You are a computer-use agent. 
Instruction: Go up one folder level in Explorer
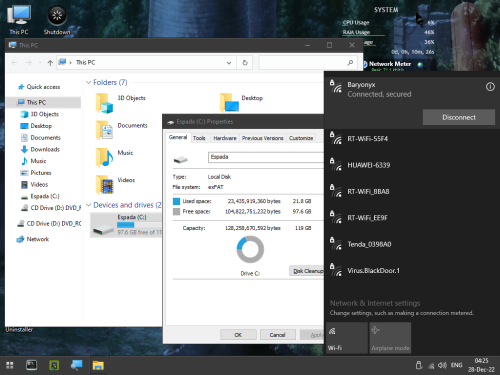[x=50, y=63]
